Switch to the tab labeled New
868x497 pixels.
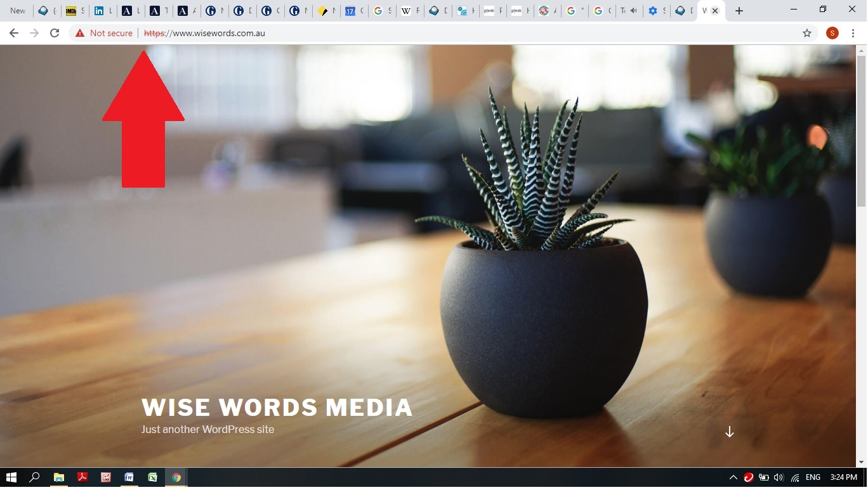(18, 11)
